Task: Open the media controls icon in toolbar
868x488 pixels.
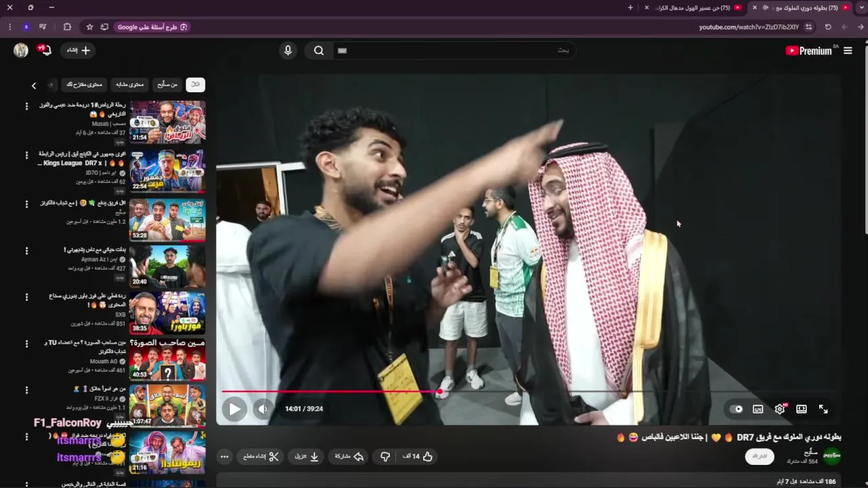Action: pos(43,27)
